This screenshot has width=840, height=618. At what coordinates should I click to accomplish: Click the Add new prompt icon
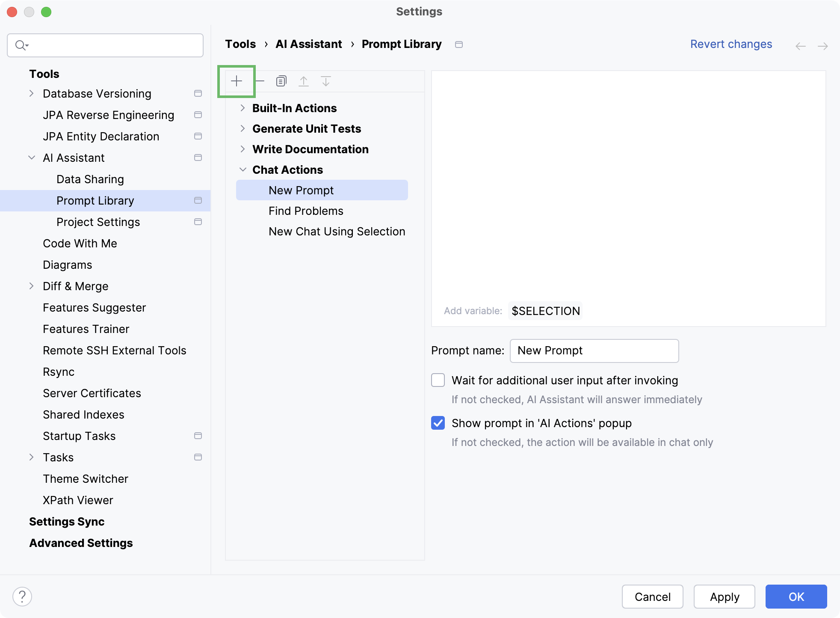[237, 81]
